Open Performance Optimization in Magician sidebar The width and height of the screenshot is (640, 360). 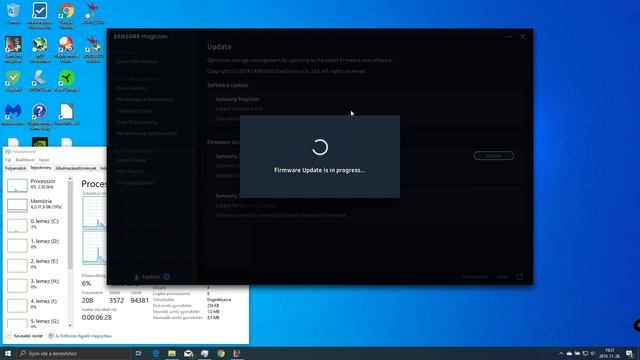(x=147, y=133)
